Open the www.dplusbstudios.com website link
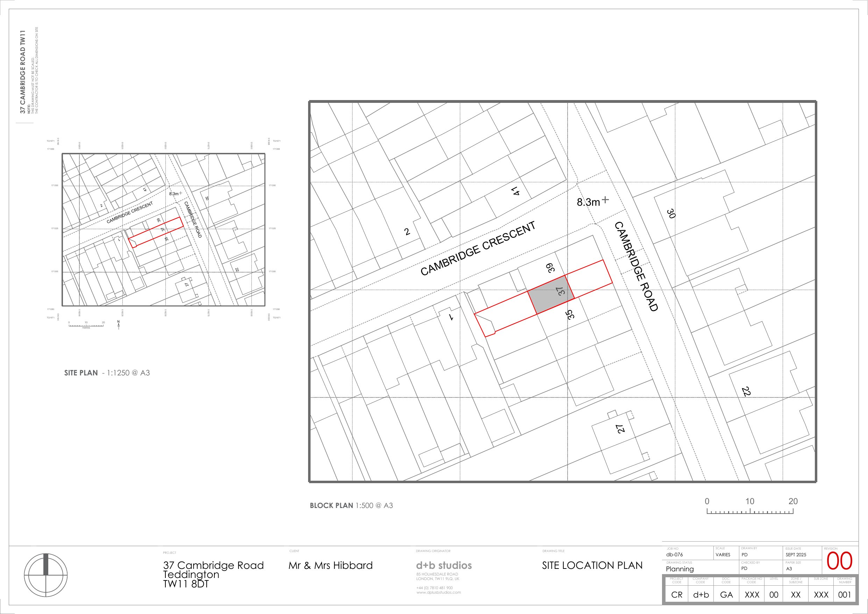Image resolution: width=868 pixels, height=614 pixels. pos(439,592)
